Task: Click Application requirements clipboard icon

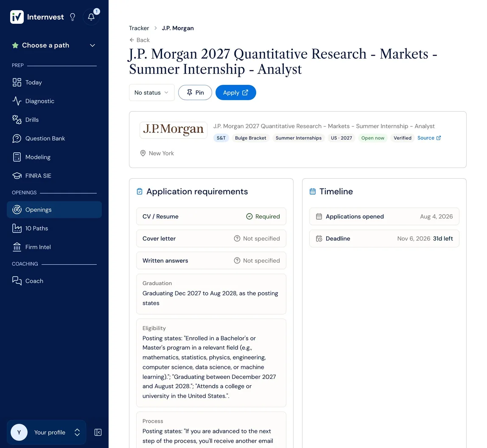Action: click(x=140, y=191)
